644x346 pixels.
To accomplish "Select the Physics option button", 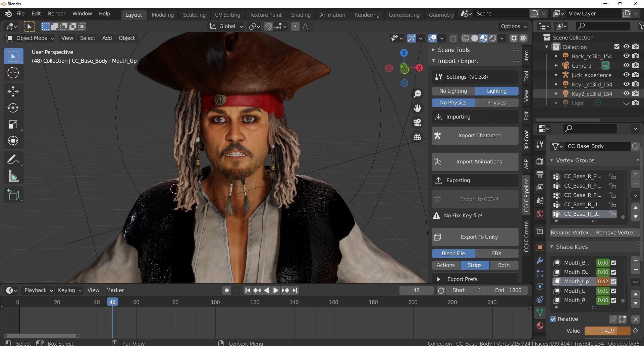I will pos(496,103).
